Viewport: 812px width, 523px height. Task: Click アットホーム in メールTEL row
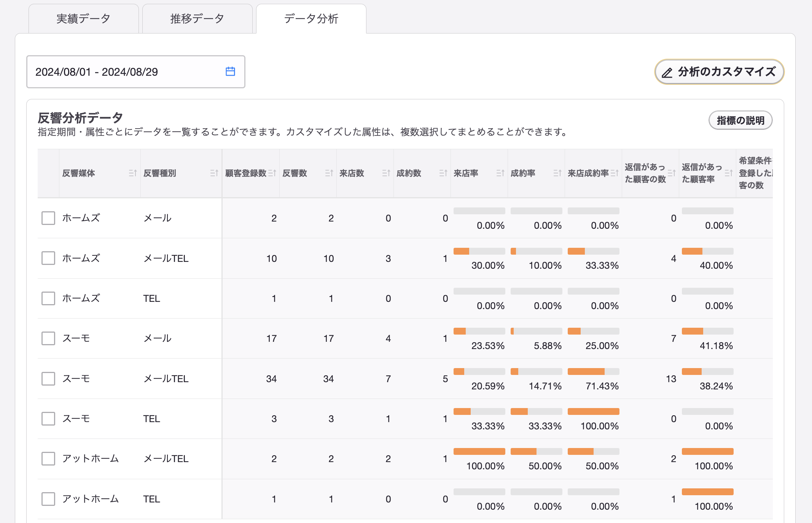91,459
